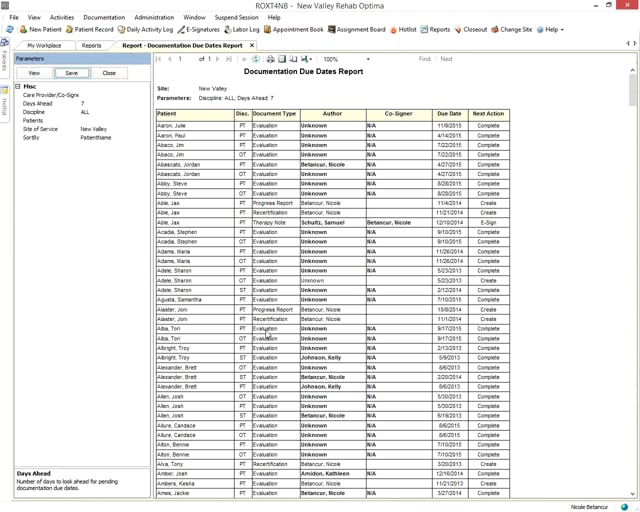This screenshot has width=640, height=512.
Task: Click the refresh icon left of New Patient
Action: coord(9,29)
